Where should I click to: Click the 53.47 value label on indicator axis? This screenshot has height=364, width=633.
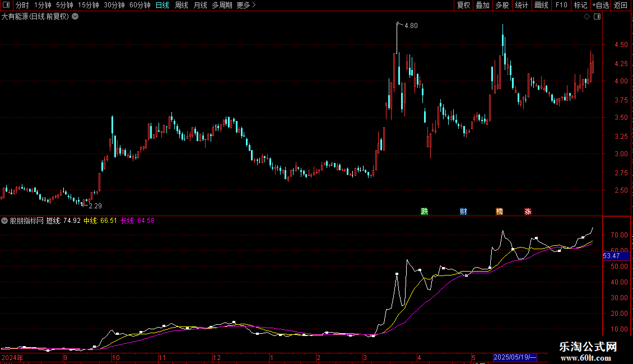pos(611,256)
